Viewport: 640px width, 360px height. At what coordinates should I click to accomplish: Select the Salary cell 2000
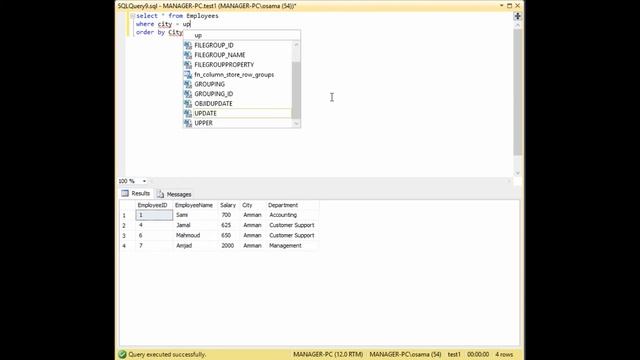click(229, 246)
